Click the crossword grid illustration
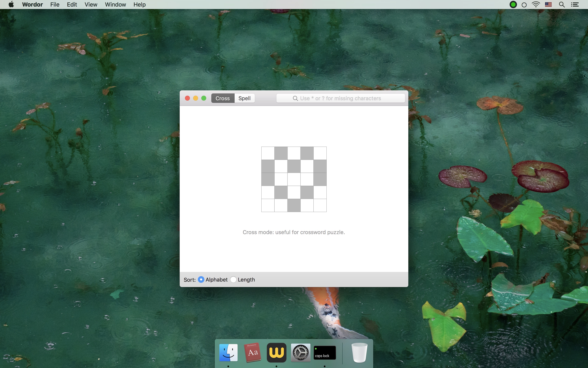 pyautogui.click(x=294, y=179)
